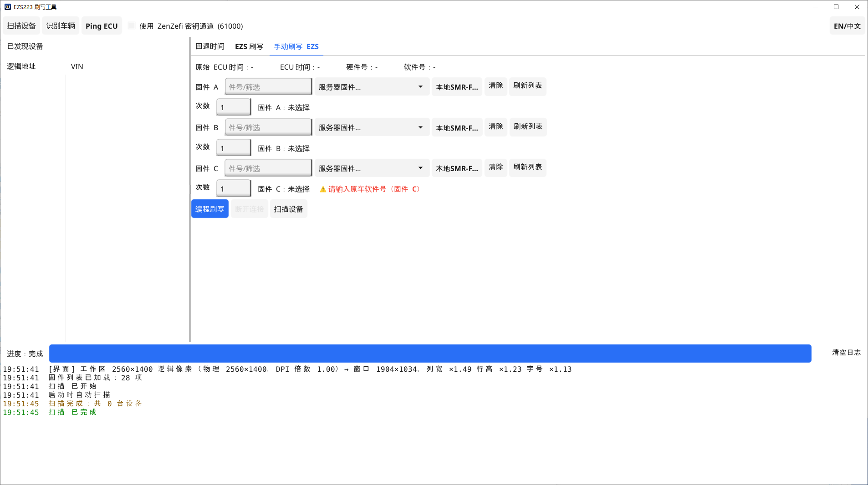Click the 固件 A：未选择 status text
This screenshot has height=485, width=868.
tap(284, 107)
